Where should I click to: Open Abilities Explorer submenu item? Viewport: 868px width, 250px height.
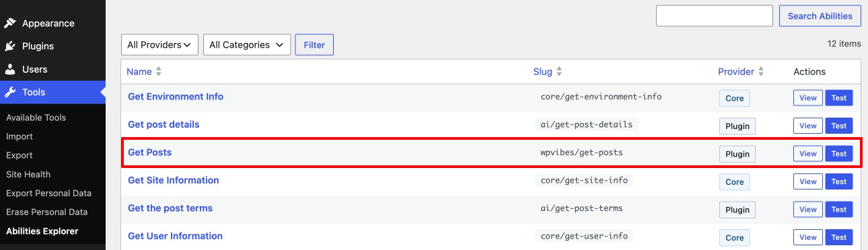42,231
